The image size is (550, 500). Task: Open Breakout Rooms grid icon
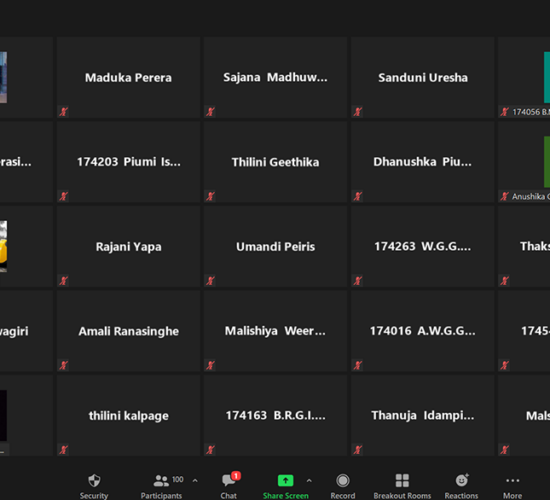click(x=402, y=480)
